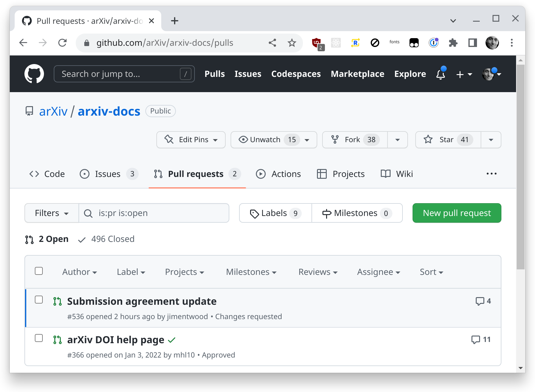This screenshot has width=535, height=392.
Task: Open comments on Submission agreement update
Action: (483, 301)
